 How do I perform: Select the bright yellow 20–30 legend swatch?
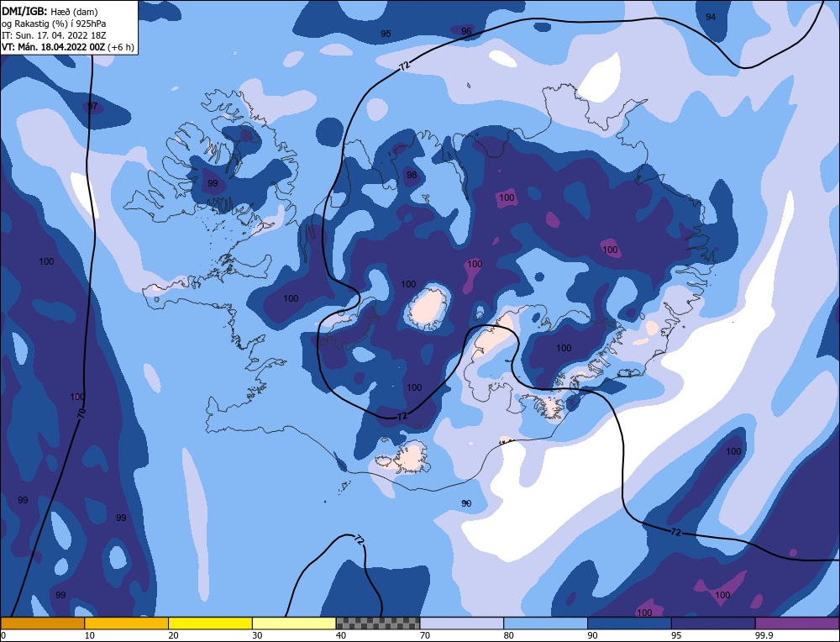210,624
